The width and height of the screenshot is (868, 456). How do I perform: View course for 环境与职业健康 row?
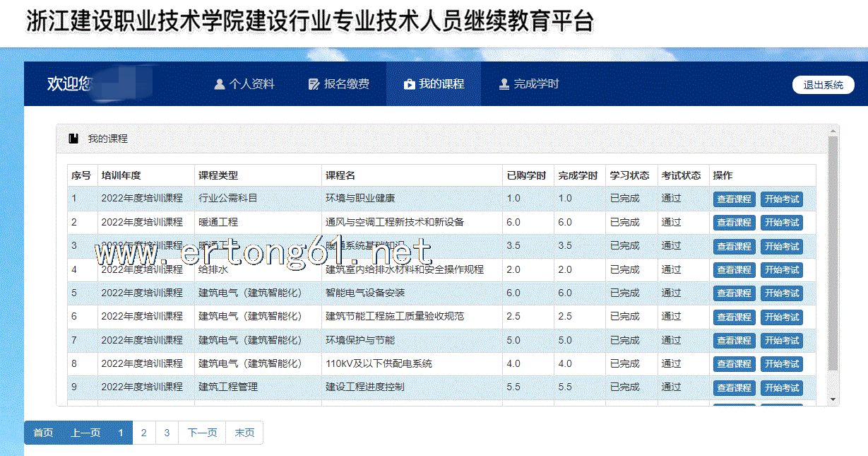coord(734,199)
